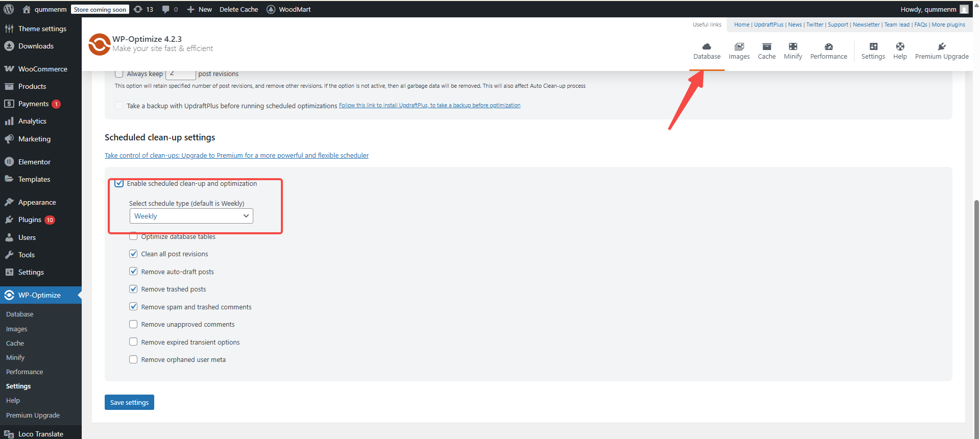Click the Save settings button

[x=129, y=402]
